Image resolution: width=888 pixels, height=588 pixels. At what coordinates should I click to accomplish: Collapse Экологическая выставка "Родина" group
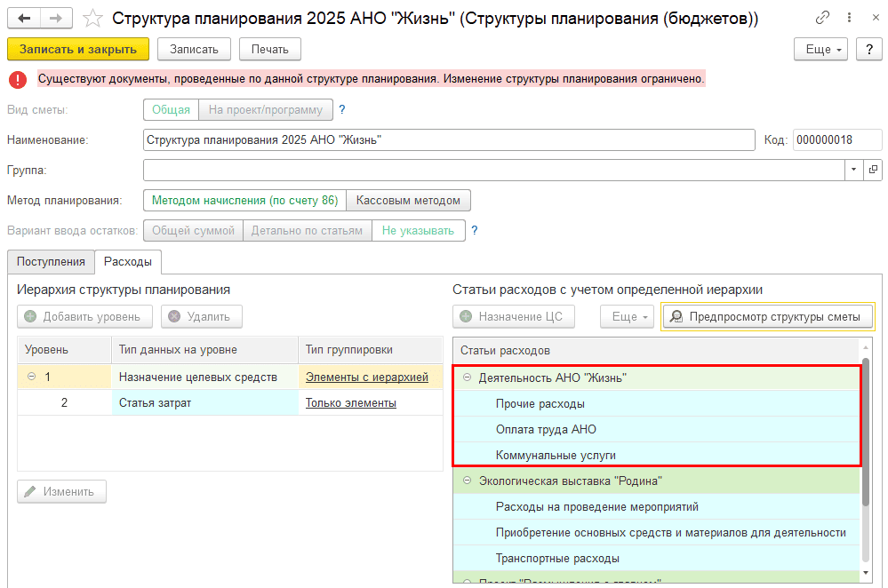pos(467,481)
